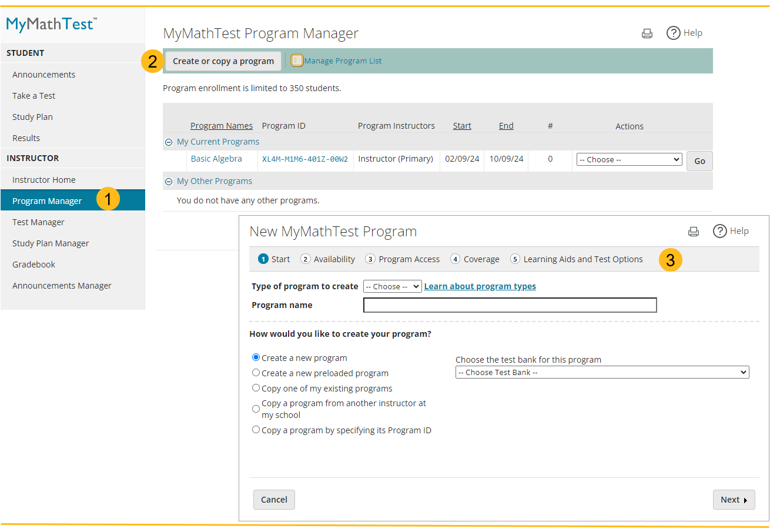Click Next button in dialog
Viewport: 770px width, 532px height.
pyautogui.click(x=734, y=500)
